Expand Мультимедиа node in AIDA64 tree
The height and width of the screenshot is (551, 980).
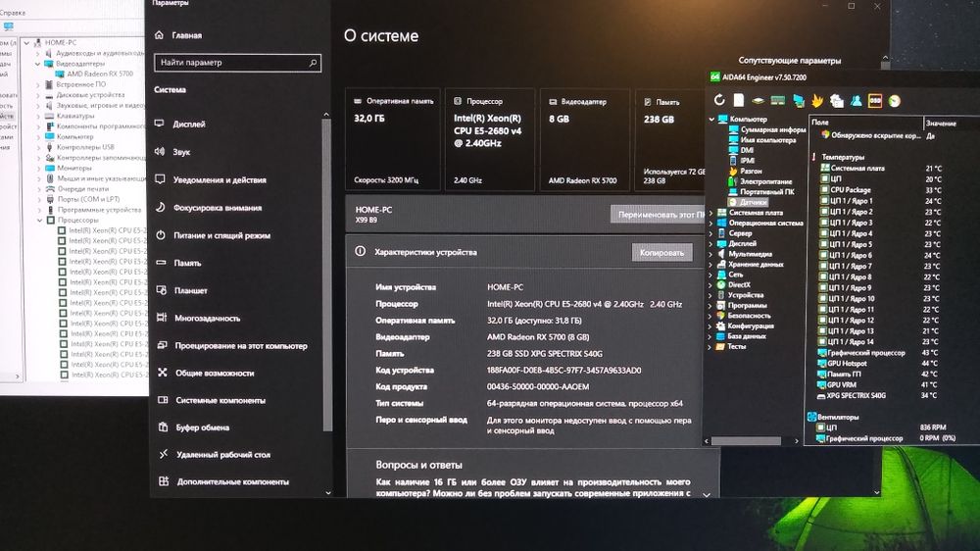(710, 254)
